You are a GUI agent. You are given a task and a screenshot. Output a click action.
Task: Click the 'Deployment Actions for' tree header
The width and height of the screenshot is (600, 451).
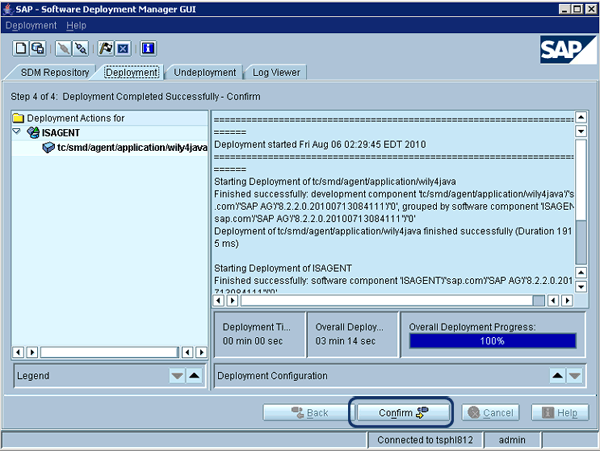coord(76,118)
